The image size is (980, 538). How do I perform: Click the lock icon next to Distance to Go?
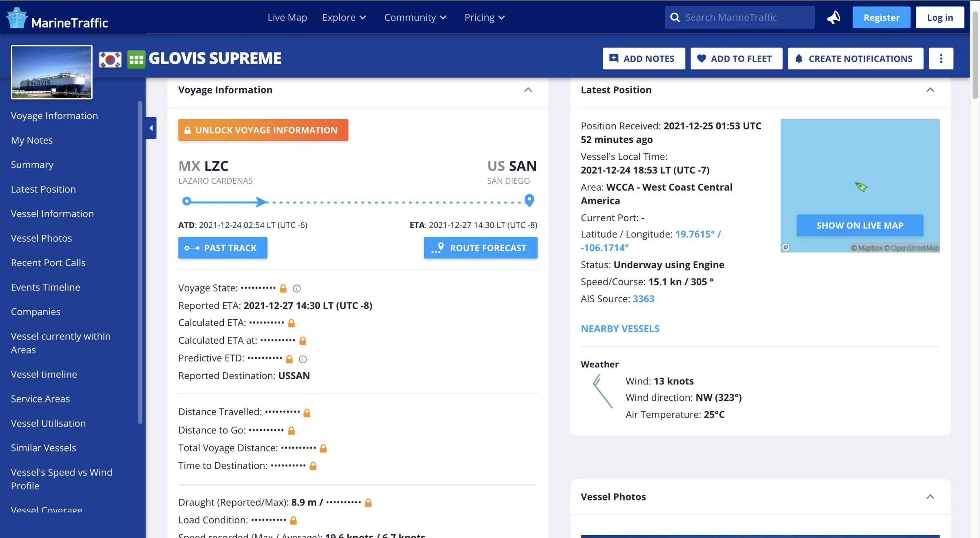[x=291, y=430]
